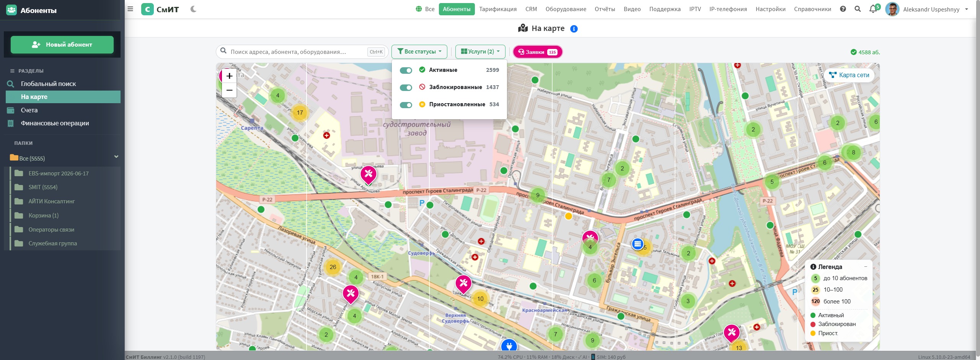Click the Aleksandr Uspeshnyy username

[x=931, y=9]
